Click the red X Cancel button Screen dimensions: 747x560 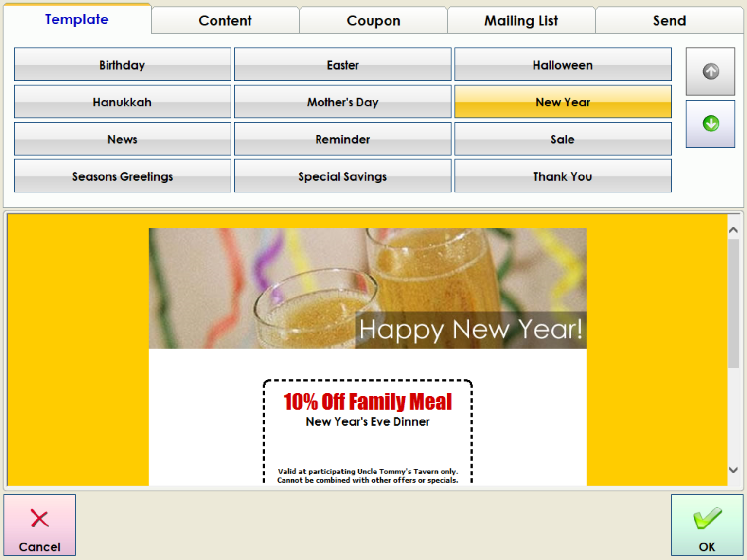[40, 525]
